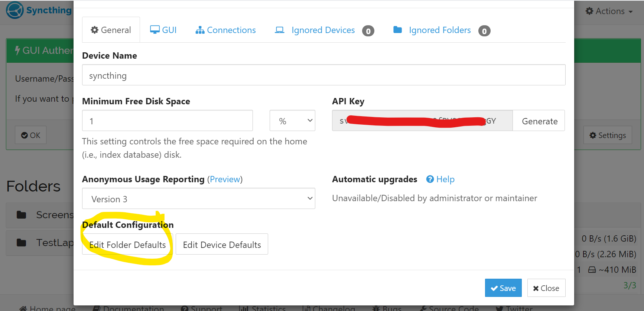Generate a new API key
The image size is (644, 311).
click(x=539, y=121)
